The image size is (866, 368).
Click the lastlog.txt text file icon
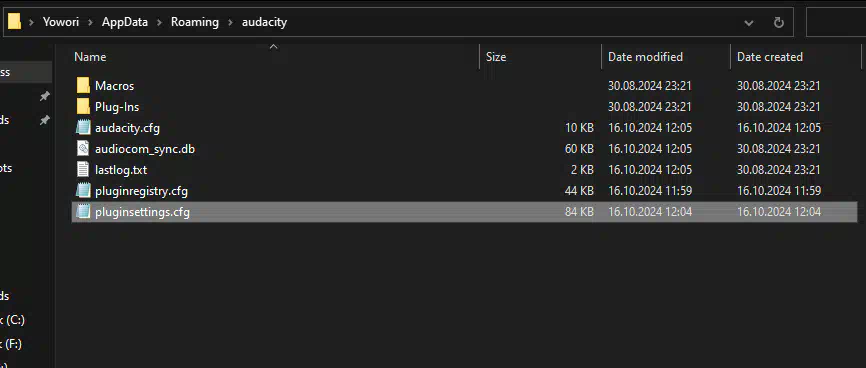83,170
